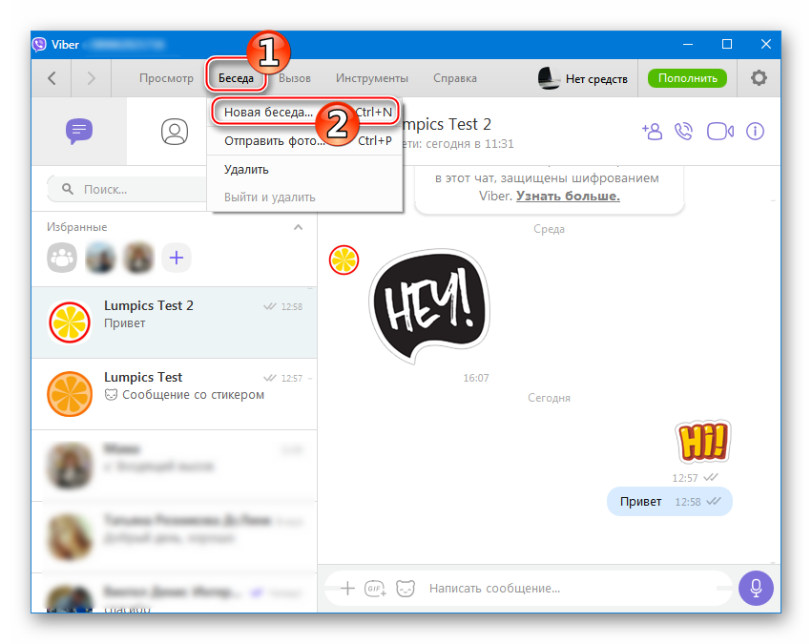Click the lemon avatar beside HEY sticker

coord(344,260)
